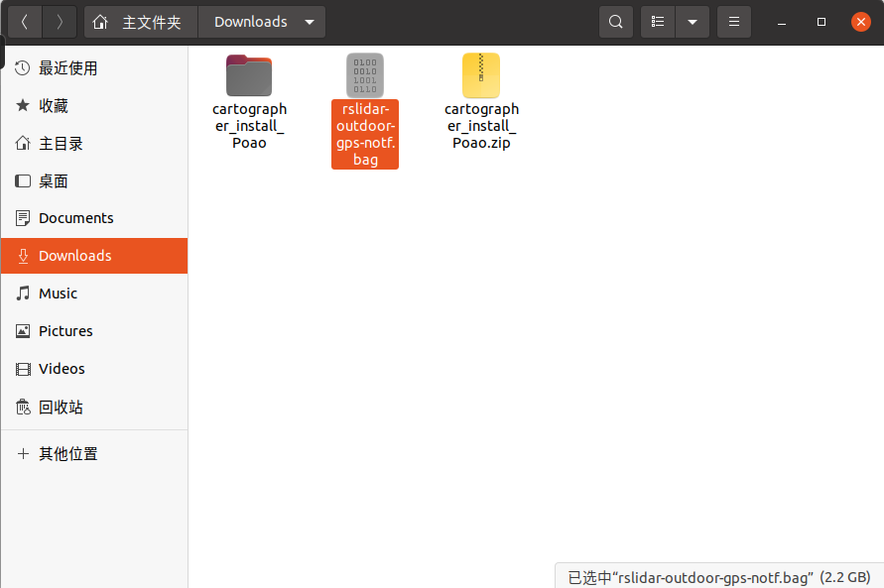This screenshot has width=884, height=588.
Task: Go to 主目录 in the sidebar
Action: 61,144
